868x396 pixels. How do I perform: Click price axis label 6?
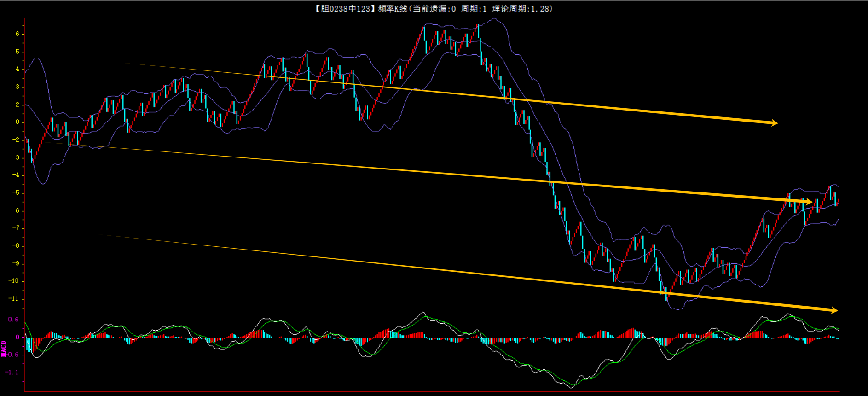coord(17,34)
